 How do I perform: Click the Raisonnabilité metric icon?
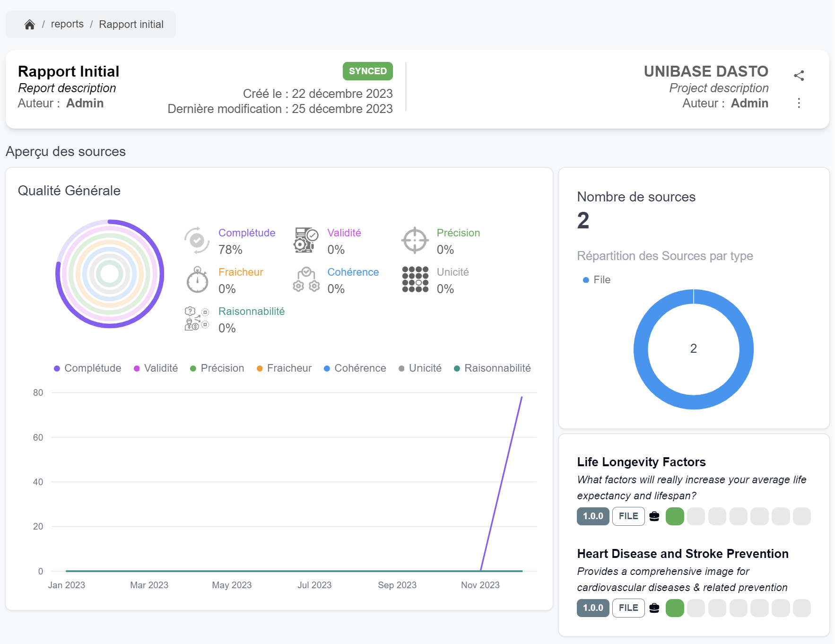(x=197, y=319)
